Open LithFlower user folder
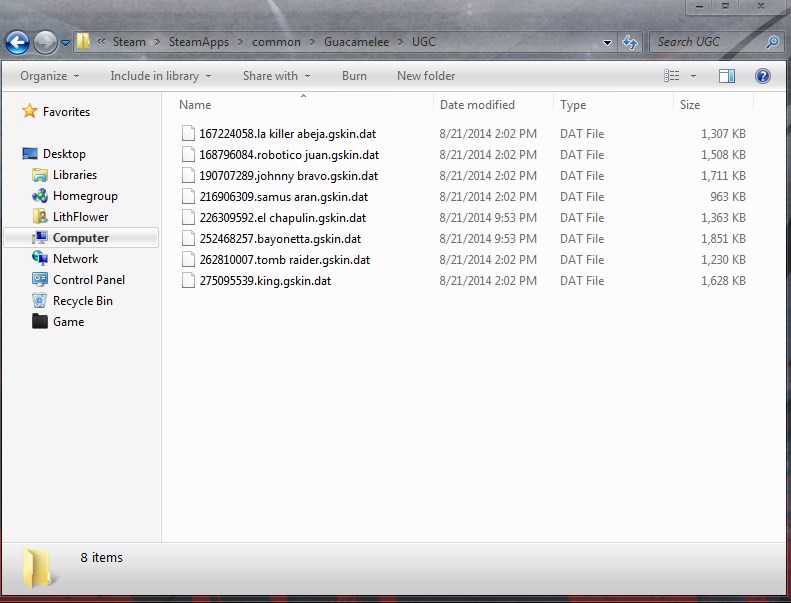This screenshot has height=603, width=791. tap(80, 217)
